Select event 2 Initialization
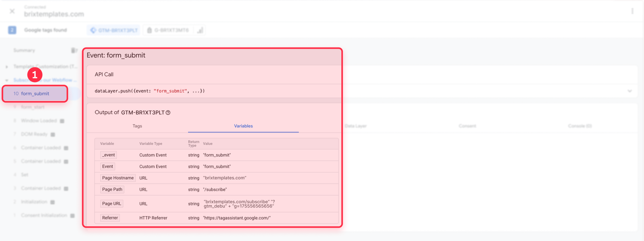This screenshot has height=241, width=644. pyautogui.click(x=34, y=202)
